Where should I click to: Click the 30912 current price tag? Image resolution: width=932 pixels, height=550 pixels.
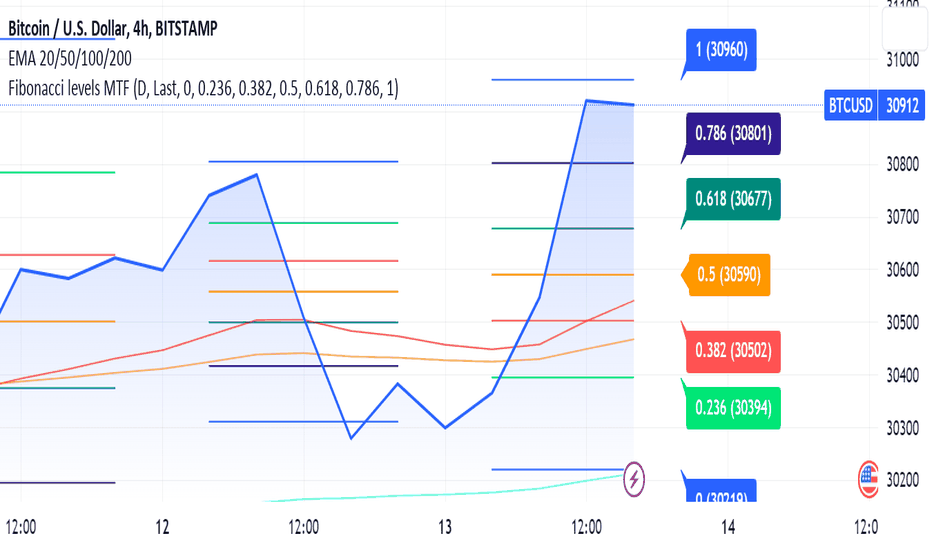902,106
